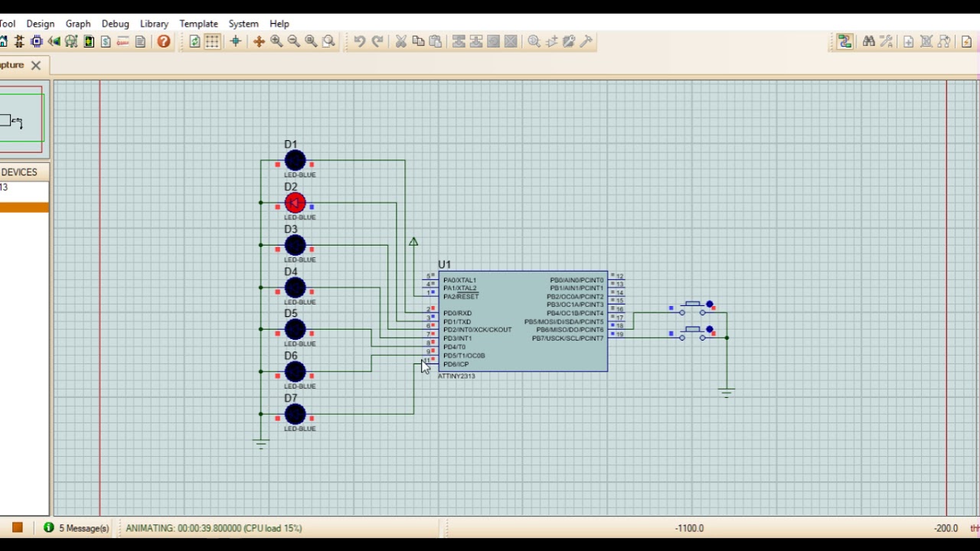This screenshot has height=551, width=980.
Task: Click the paste clipboard icon
Action: [436, 41]
